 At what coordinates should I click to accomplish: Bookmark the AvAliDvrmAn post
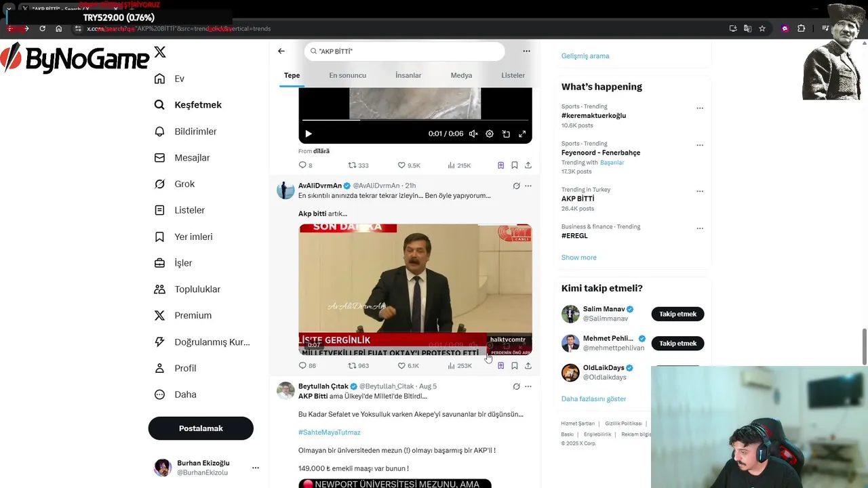click(x=515, y=365)
